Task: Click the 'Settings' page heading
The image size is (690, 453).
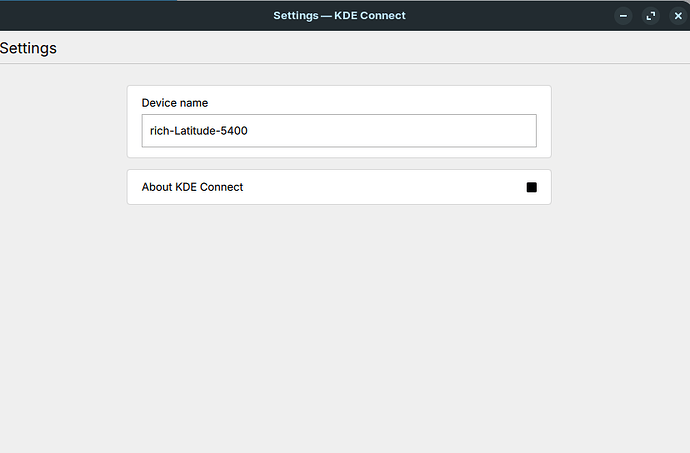Action: tap(28, 48)
